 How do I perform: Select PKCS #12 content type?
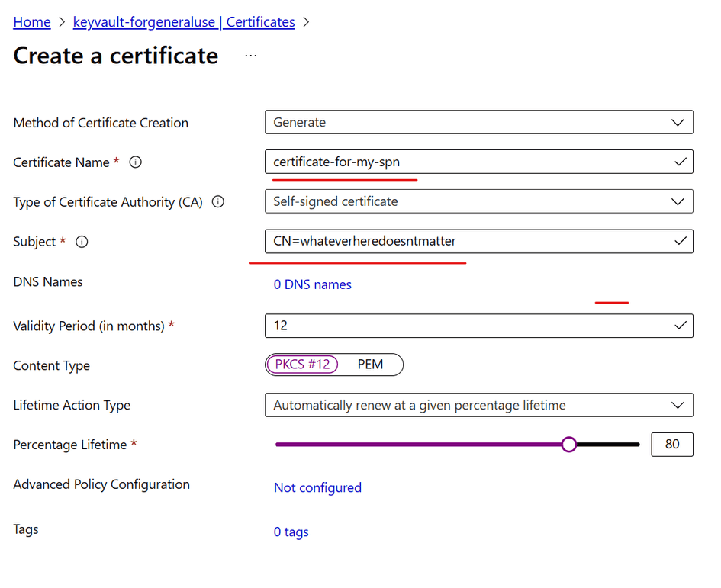click(302, 365)
